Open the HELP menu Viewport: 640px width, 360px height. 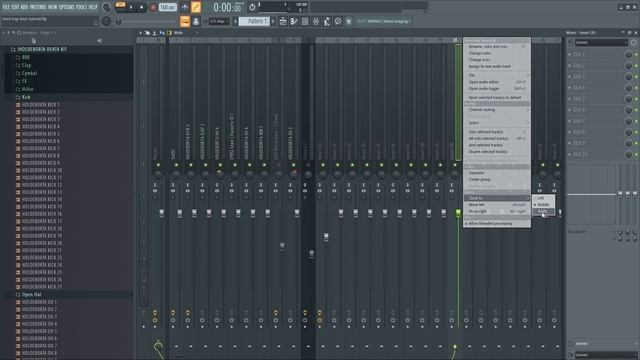(93, 7)
